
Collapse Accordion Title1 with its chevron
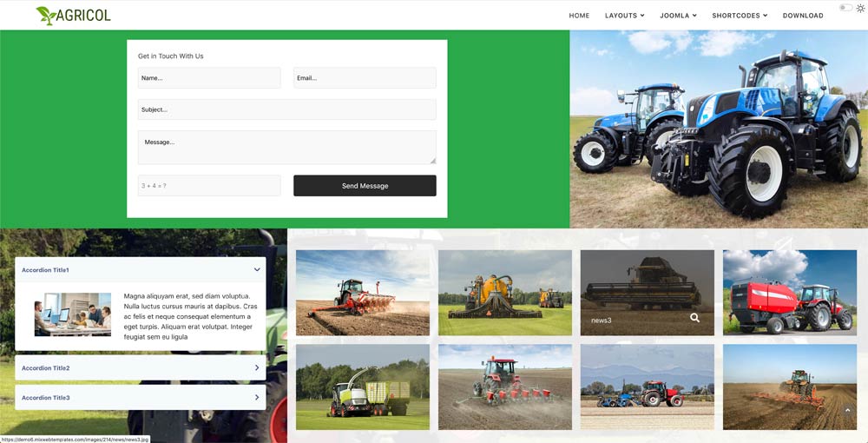[257, 270]
